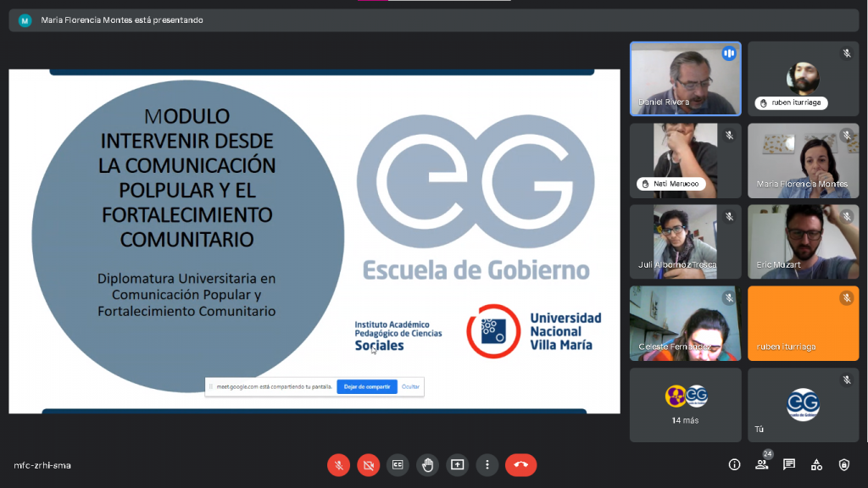Image resolution: width=868 pixels, height=488 pixels.
Task: Toggle closed captions (CC)
Action: [x=398, y=464]
